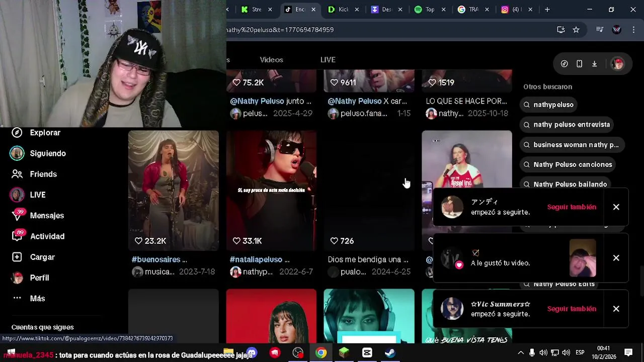
Task: Search suggestion nathypeluso
Action: [x=548, y=105]
